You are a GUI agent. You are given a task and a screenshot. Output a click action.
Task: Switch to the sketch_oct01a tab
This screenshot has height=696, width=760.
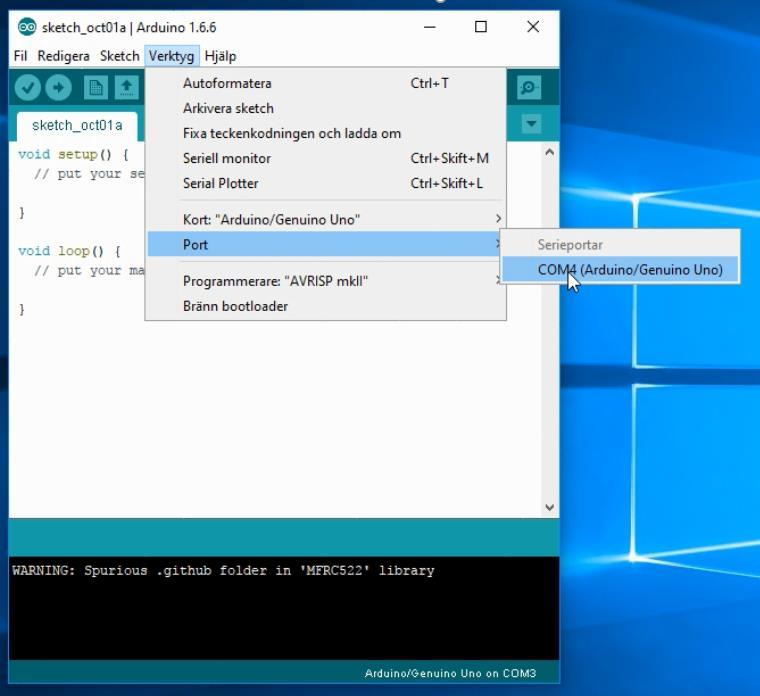[x=77, y=126]
